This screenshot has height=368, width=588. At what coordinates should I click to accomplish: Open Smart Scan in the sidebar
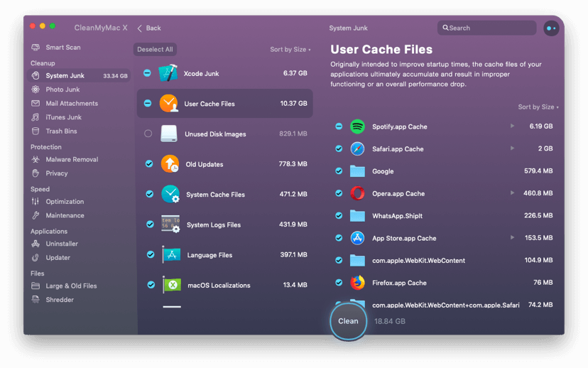(x=62, y=48)
